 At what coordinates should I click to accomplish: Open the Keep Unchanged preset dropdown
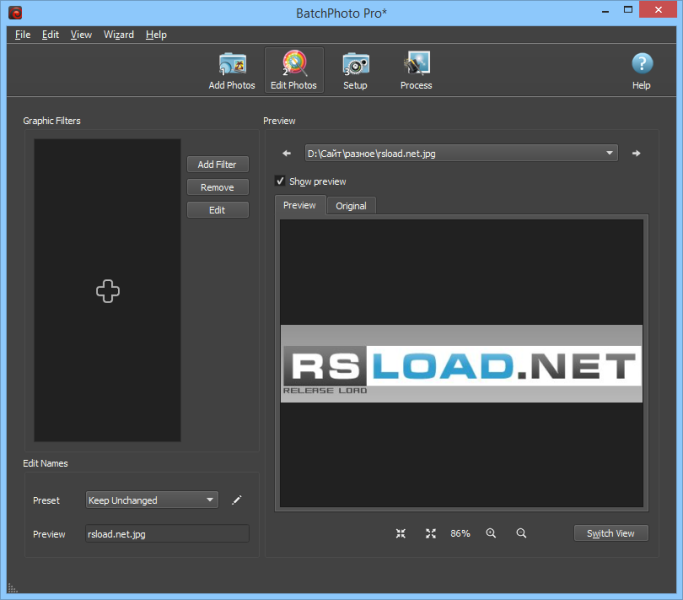point(152,500)
